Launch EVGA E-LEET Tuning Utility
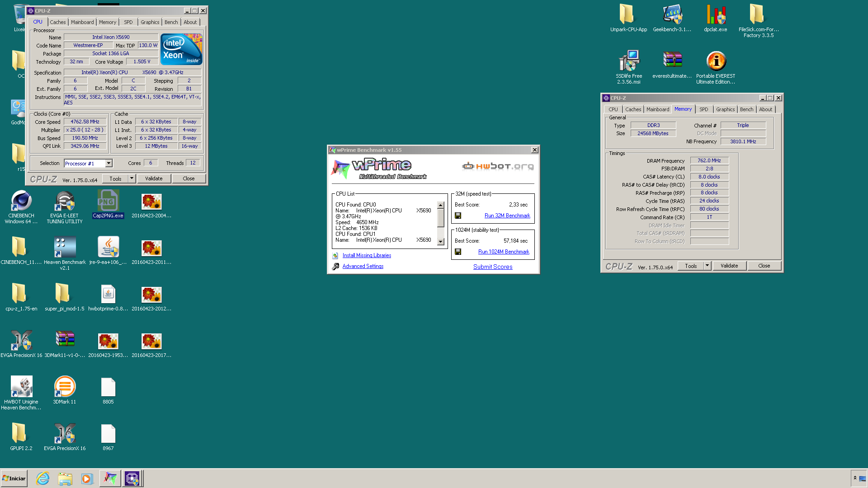 (x=65, y=206)
